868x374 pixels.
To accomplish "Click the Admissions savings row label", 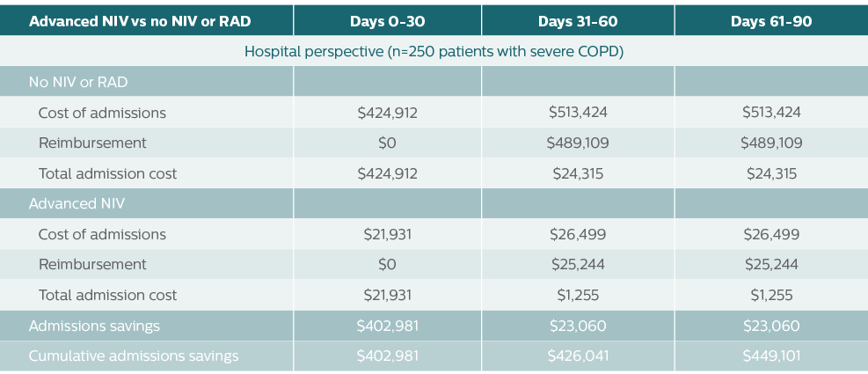I will point(94,326).
